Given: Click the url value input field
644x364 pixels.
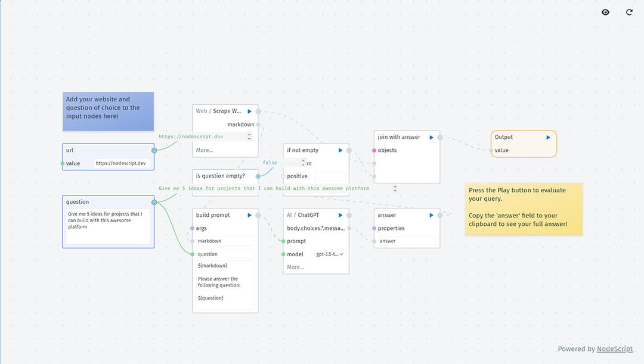Looking at the screenshot, I should tap(122, 163).
